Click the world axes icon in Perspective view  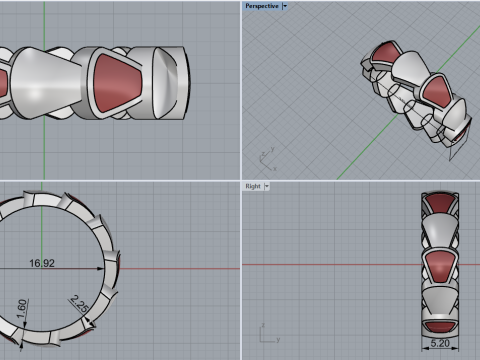tap(268, 159)
